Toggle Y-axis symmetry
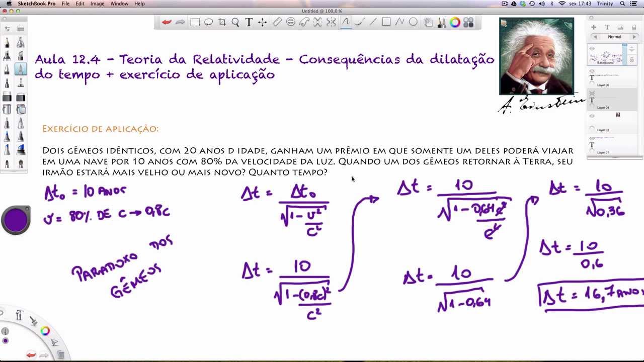The width and height of the screenshot is (644, 362). (x=331, y=22)
